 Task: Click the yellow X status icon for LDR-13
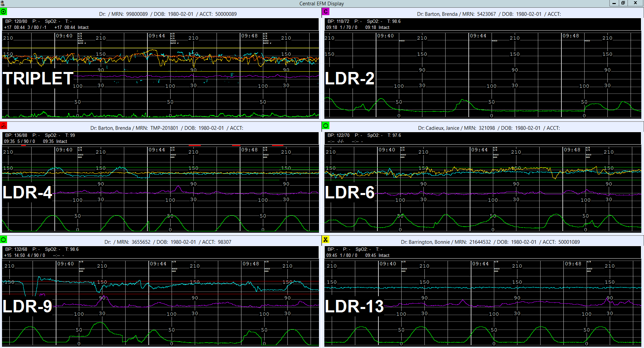325,240
